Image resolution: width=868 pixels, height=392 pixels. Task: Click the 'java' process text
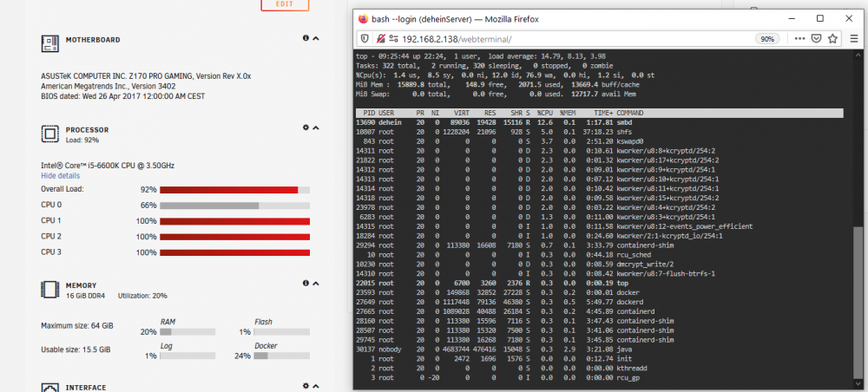point(624,350)
